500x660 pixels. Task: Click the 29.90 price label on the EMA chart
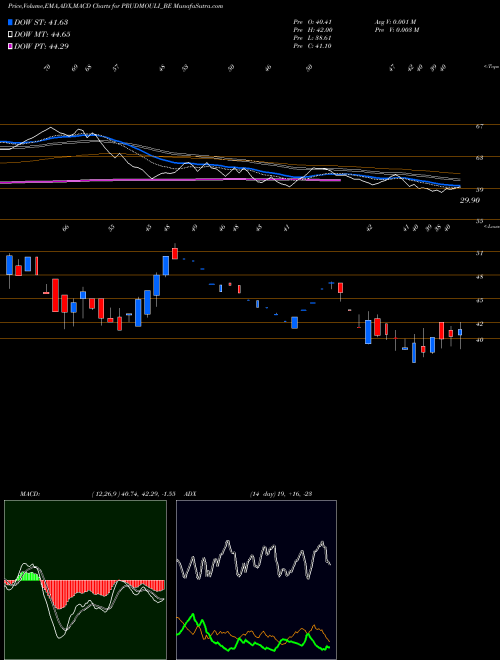pyautogui.click(x=470, y=201)
